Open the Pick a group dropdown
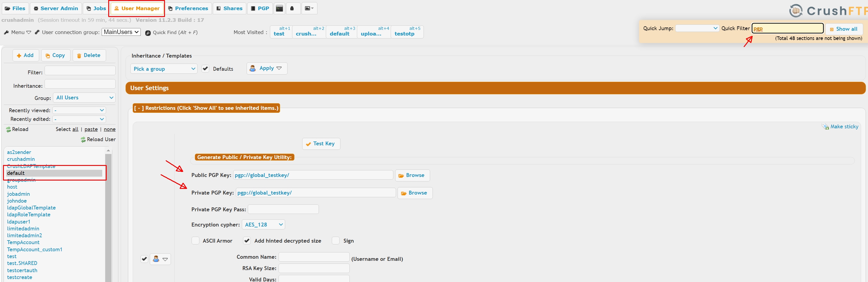The image size is (868, 282). (x=164, y=69)
